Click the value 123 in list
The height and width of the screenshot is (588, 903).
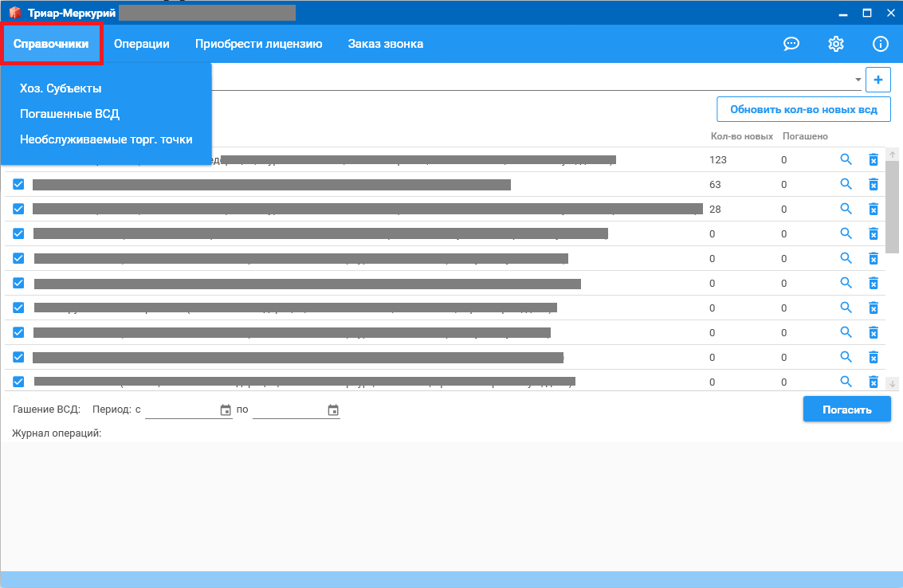pyautogui.click(x=717, y=159)
